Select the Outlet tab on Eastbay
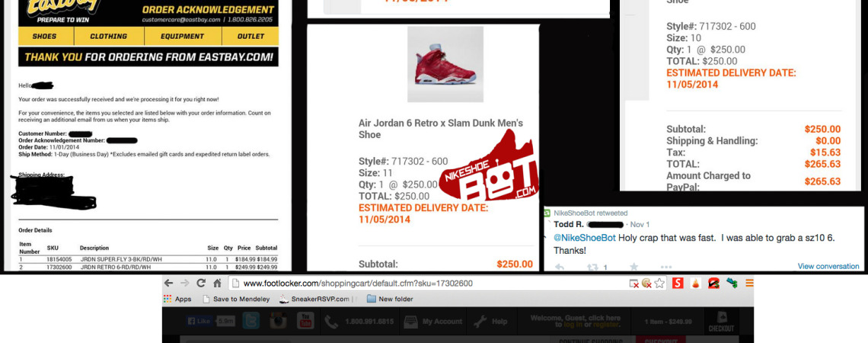This screenshot has height=343, width=868. pyautogui.click(x=251, y=36)
